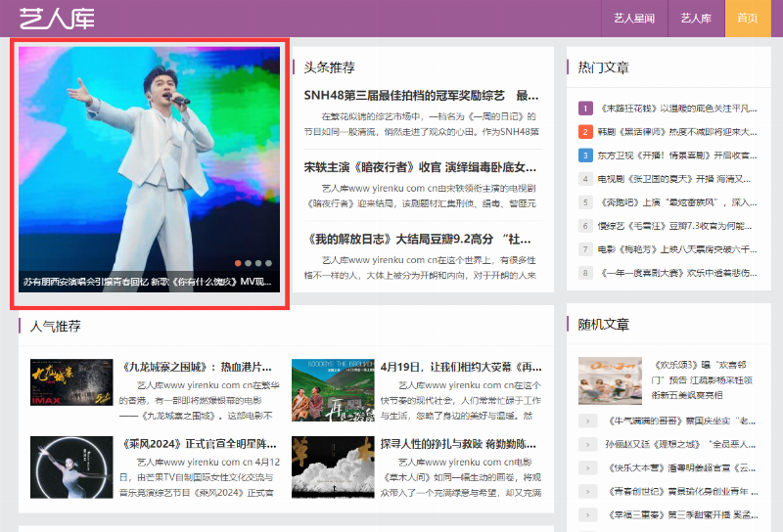The image size is (783, 532).
Task: Click the 热门文章 section heading
Action: tap(603, 67)
